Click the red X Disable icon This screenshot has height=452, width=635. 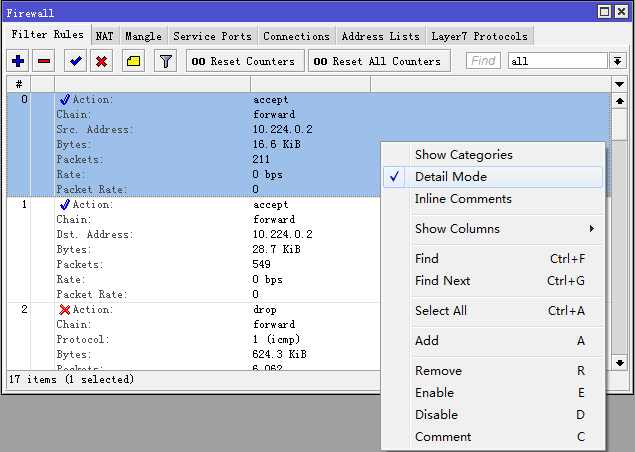tap(101, 61)
